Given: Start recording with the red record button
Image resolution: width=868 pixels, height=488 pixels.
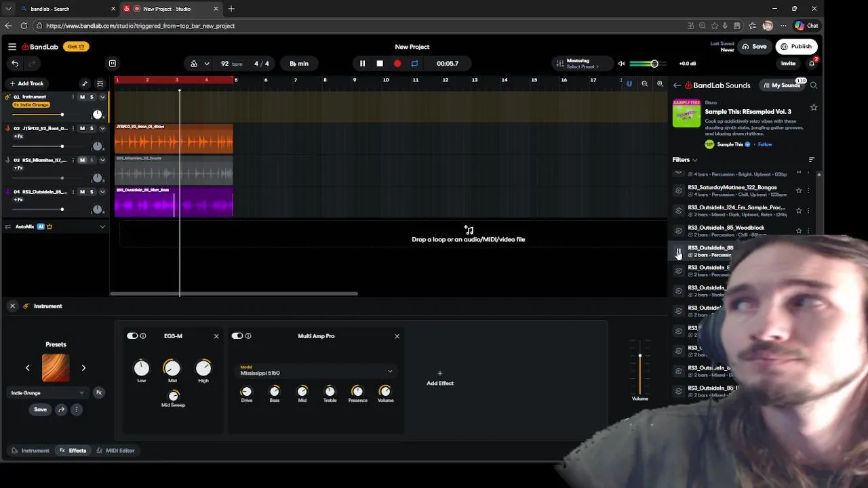Looking at the screenshot, I should pos(397,64).
